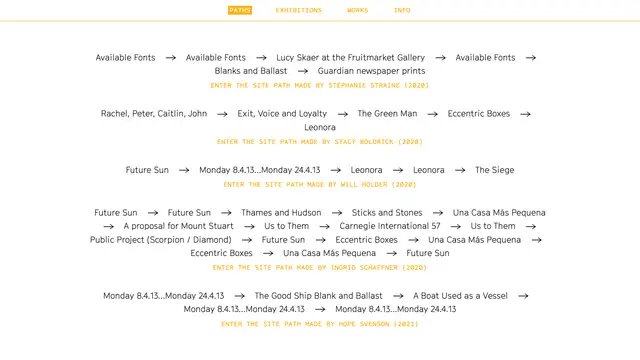This screenshot has width=640, height=360.
Task: Enter the site path by Stephanie Straine
Action: click(320, 85)
